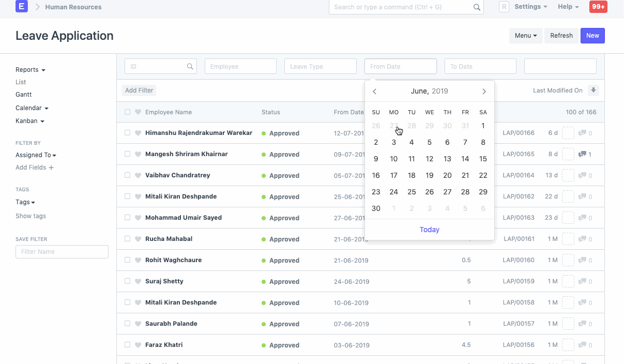Check the select-all checkbox in the header
This screenshot has height=364, width=624.
[127, 112]
